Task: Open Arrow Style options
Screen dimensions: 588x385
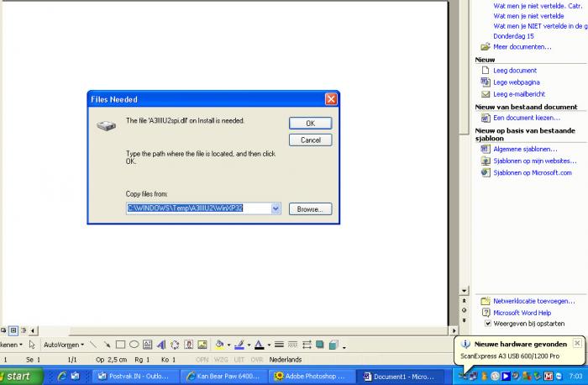Action: point(307,345)
